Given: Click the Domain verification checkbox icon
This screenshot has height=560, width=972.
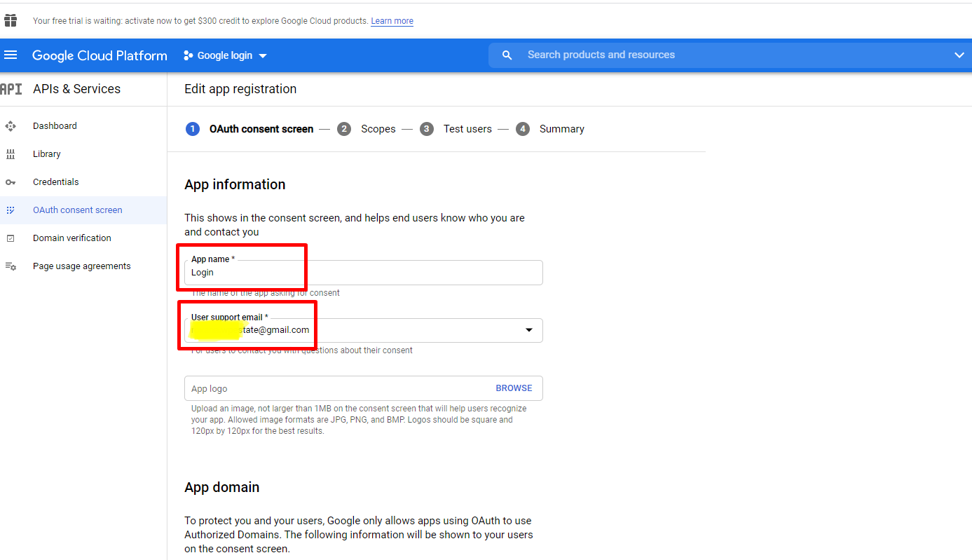Looking at the screenshot, I should click(x=11, y=238).
